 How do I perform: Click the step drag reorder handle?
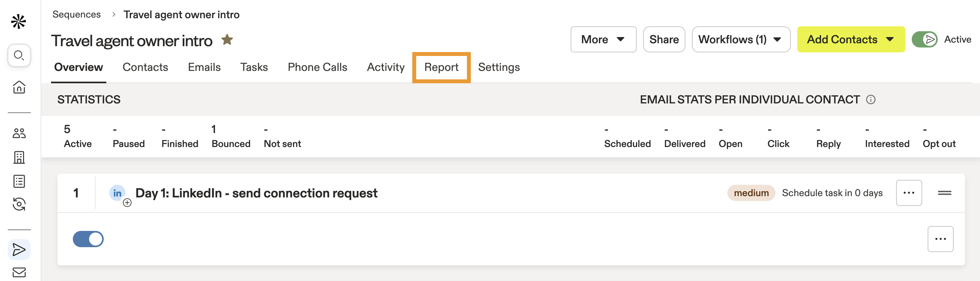(944, 193)
